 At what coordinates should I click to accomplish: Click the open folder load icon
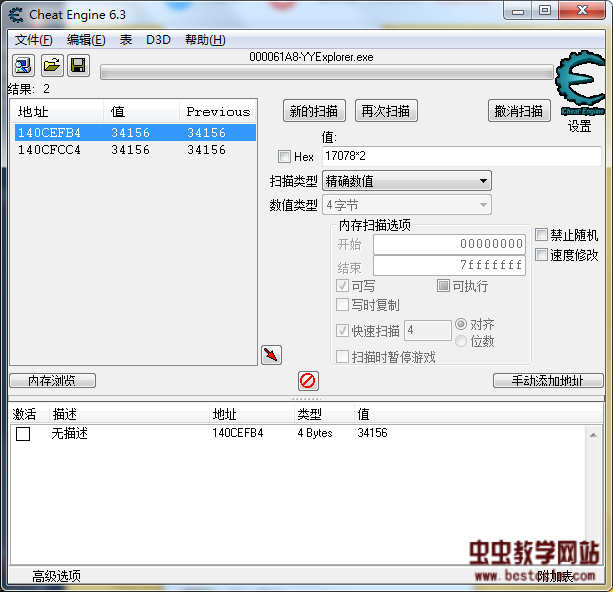[51, 66]
